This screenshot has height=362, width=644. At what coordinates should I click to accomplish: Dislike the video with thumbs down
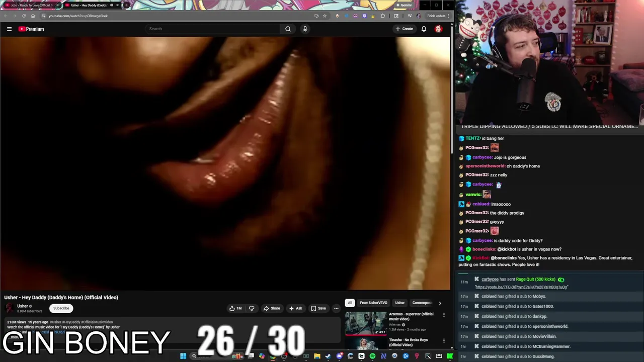(x=252, y=308)
